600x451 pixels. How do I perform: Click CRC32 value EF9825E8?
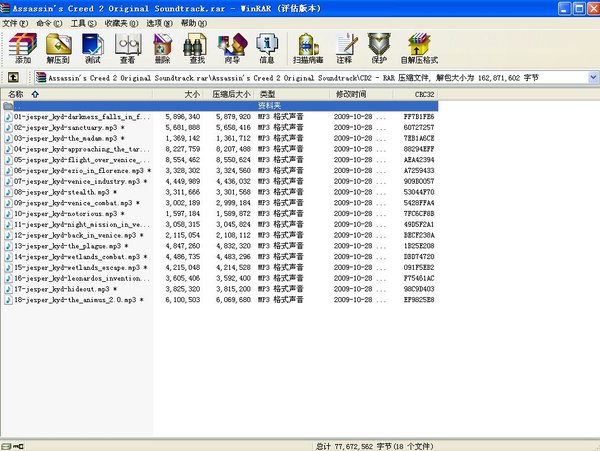coord(419,300)
